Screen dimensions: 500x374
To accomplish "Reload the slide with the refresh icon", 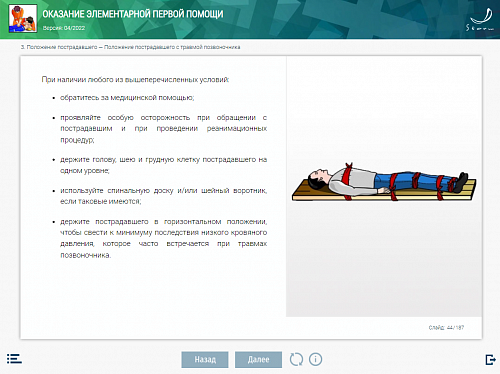I will click(296, 359).
